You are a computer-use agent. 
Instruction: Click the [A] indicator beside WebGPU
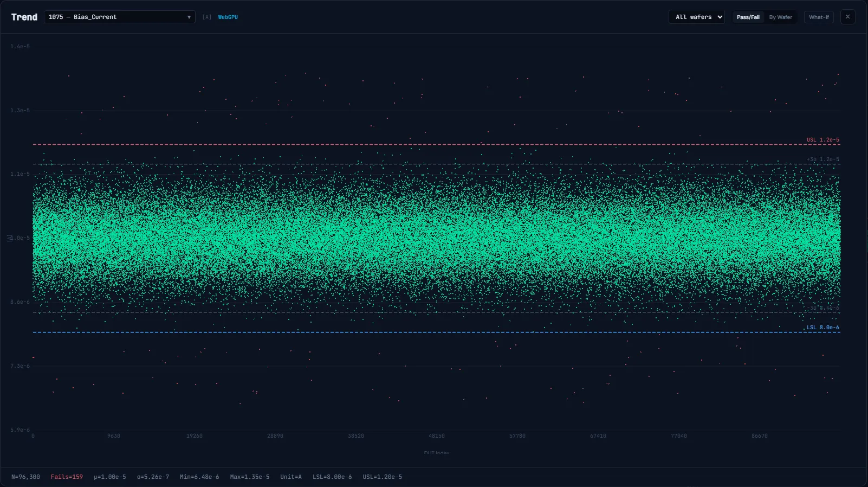point(207,17)
